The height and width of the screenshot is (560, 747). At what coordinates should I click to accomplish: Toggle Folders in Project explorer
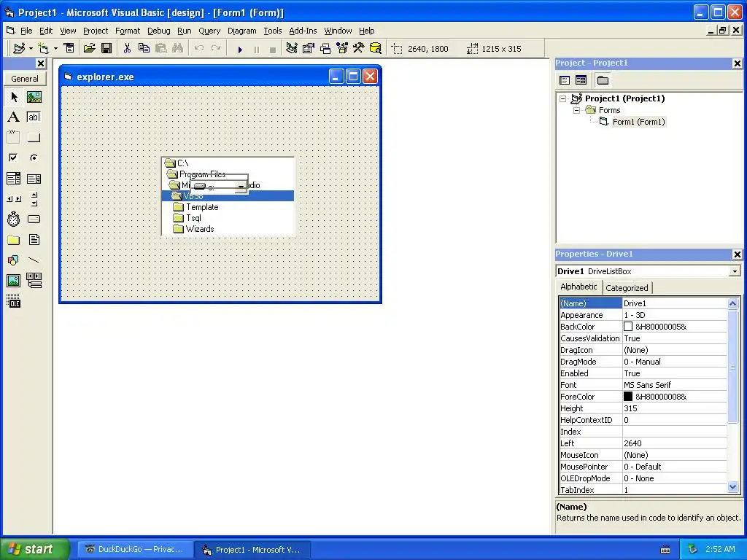pos(603,80)
